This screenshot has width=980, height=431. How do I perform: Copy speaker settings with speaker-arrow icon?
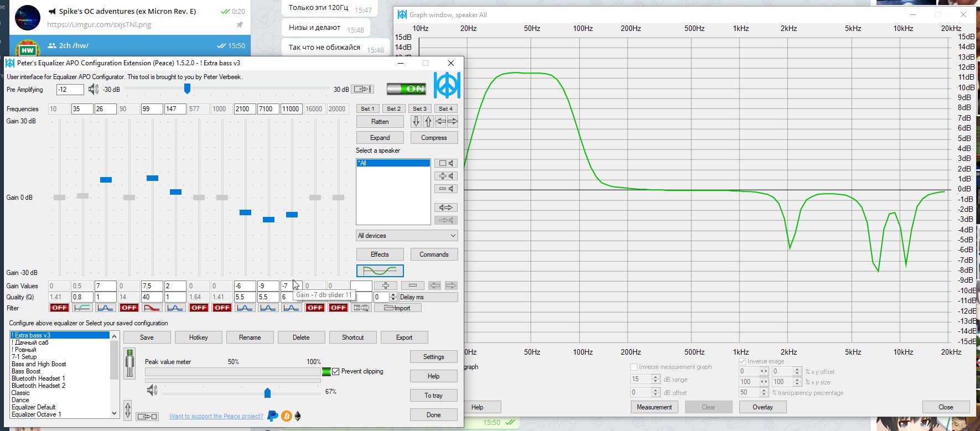coord(446,207)
